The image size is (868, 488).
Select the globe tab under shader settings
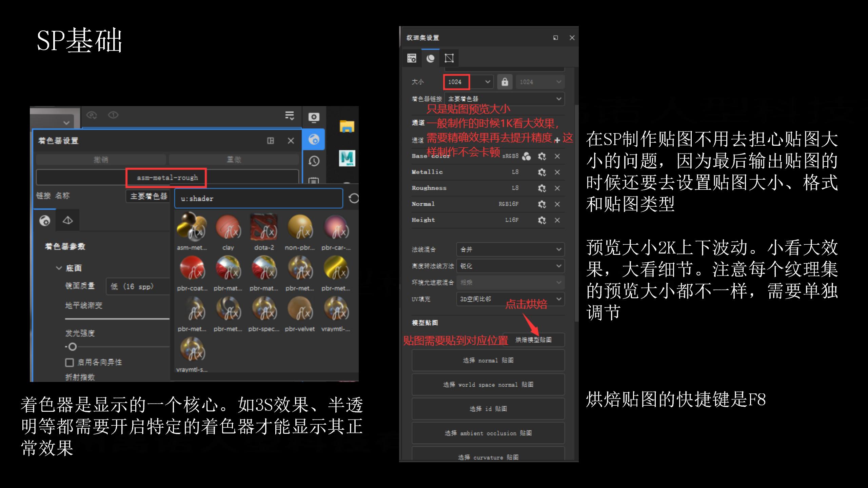coord(45,221)
